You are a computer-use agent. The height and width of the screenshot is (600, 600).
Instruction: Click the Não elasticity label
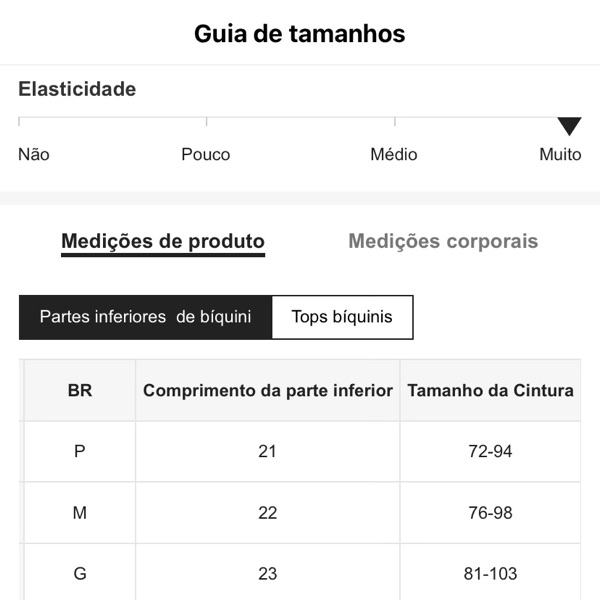[x=34, y=154]
